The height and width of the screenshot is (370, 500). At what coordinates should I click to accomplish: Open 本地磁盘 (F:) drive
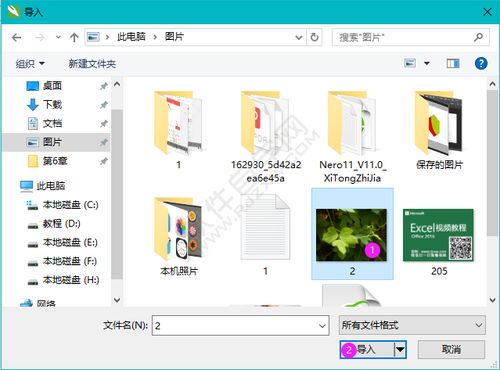click(70, 261)
